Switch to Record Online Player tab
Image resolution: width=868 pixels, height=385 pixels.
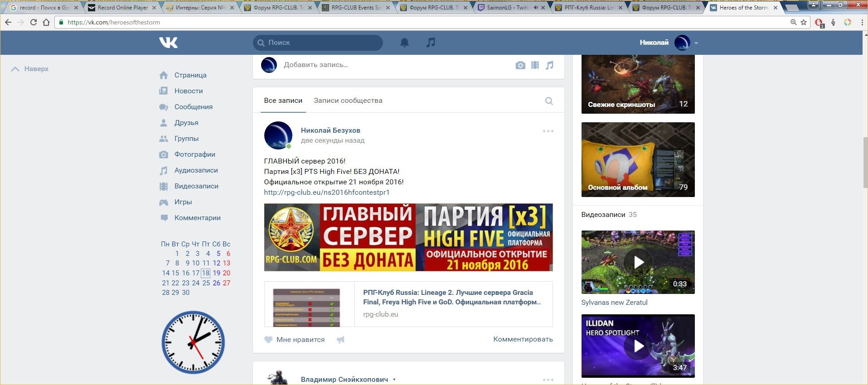coord(122,8)
